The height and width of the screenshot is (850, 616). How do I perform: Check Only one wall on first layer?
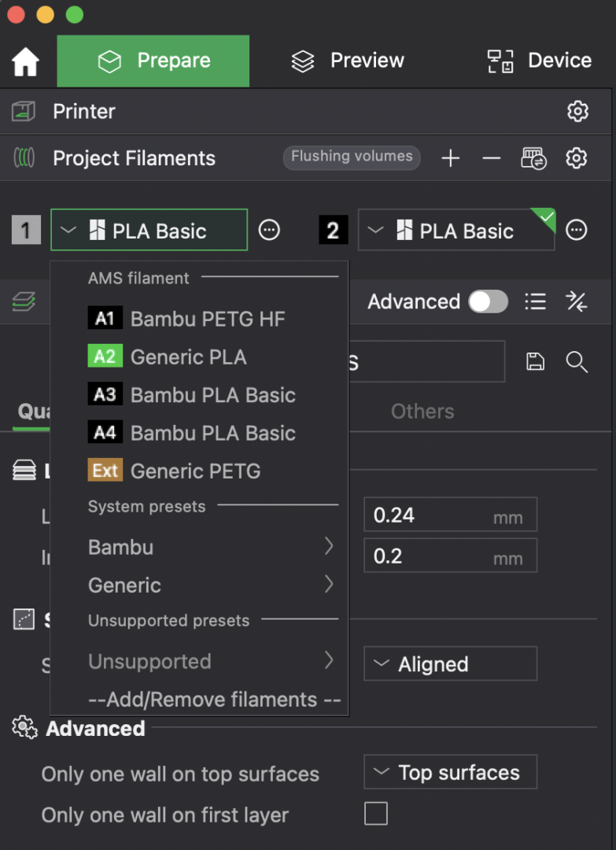376,814
